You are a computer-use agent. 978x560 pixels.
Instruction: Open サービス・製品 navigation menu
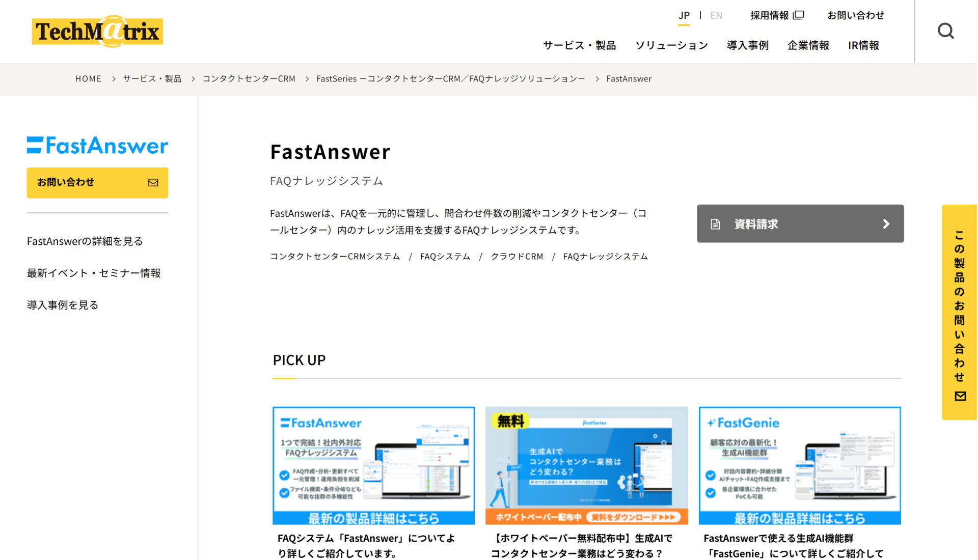pos(580,45)
